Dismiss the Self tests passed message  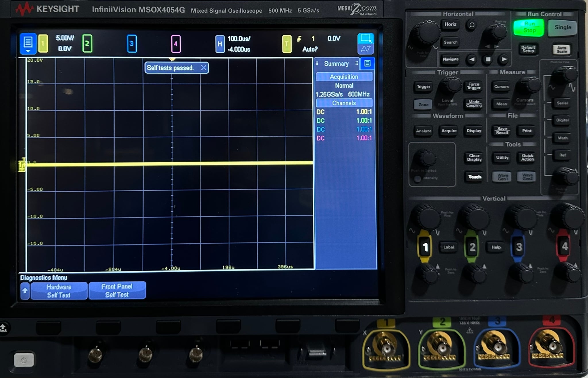[x=204, y=68]
